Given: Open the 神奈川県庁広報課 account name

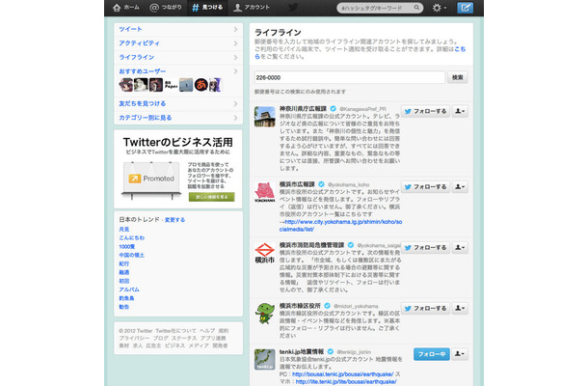Looking at the screenshot, I should pyautogui.click(x=303, y=108).
